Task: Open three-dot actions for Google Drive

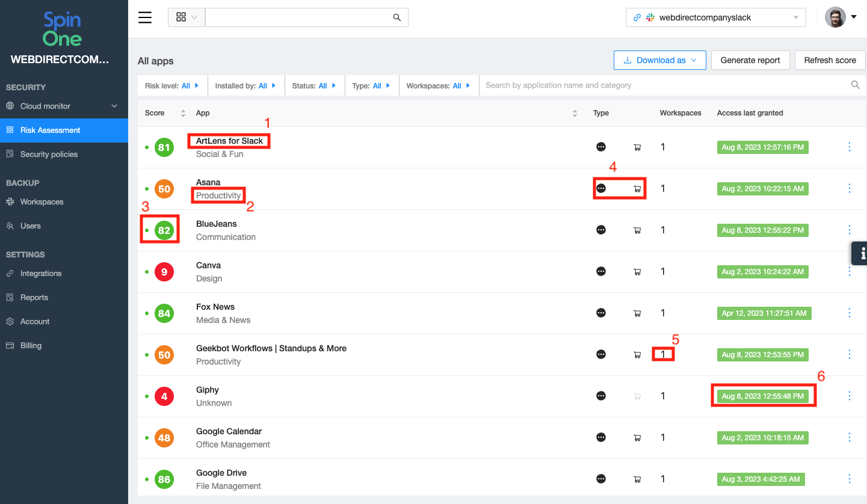Action: tap(849, 479)
